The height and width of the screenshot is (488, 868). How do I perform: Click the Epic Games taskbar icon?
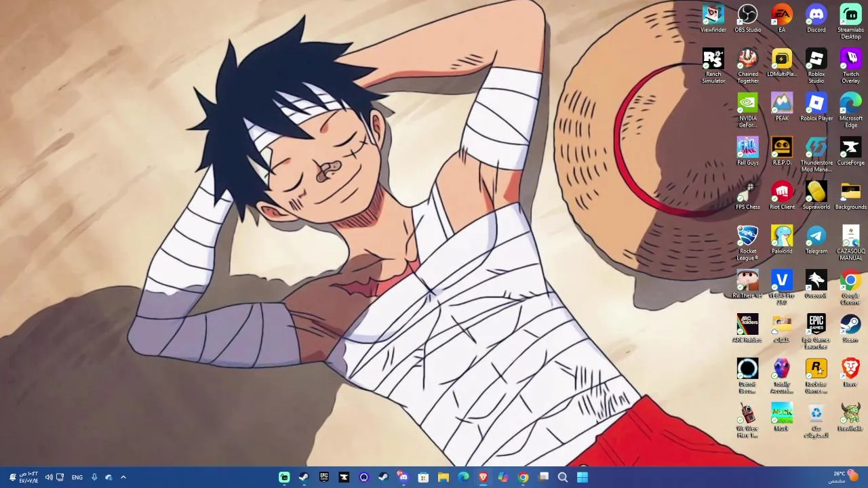324,477
